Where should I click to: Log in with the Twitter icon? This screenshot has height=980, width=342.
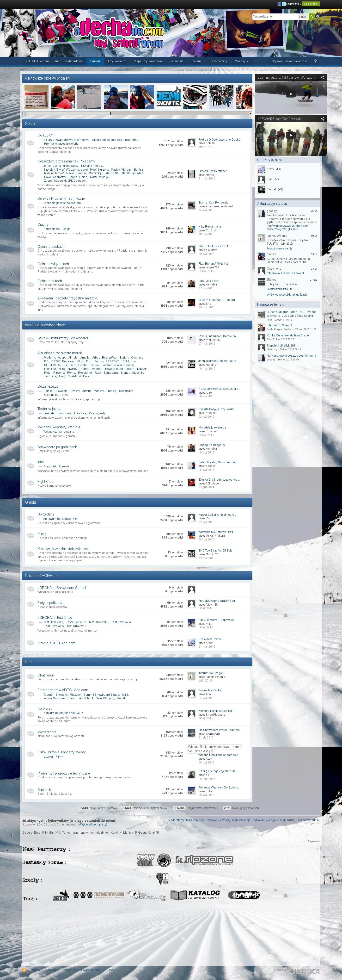click(284, 4)
